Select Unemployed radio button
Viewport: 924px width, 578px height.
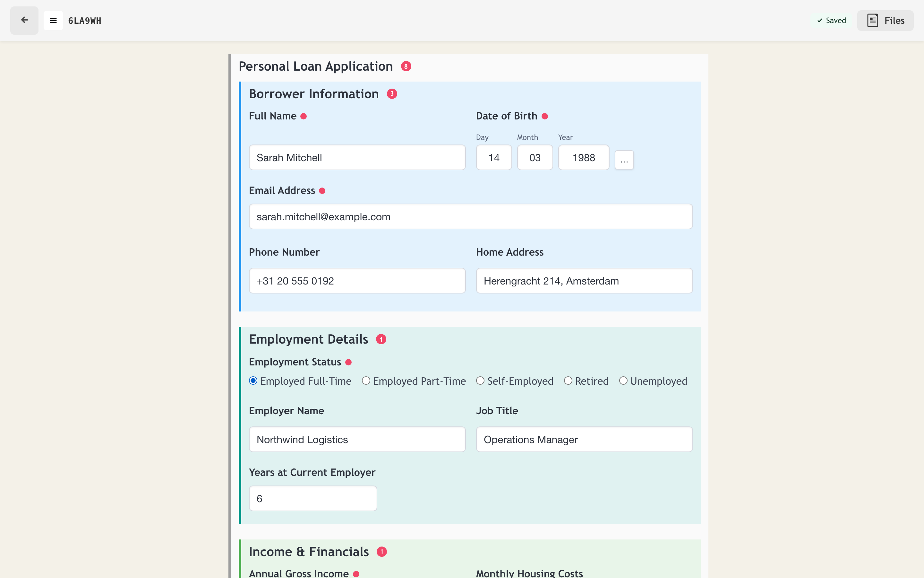(x=623, y=381)
